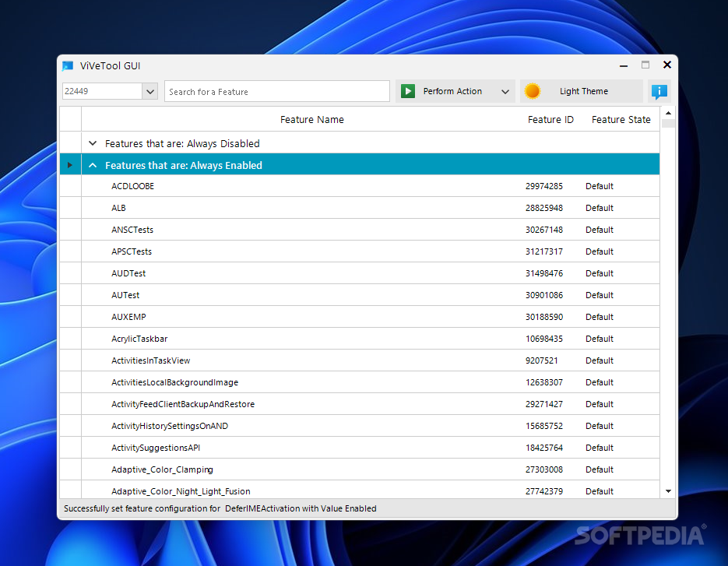Viewport: 728px width, 566px height.
Task: Click feature ID 27303008
Action: tap(543, 470)
